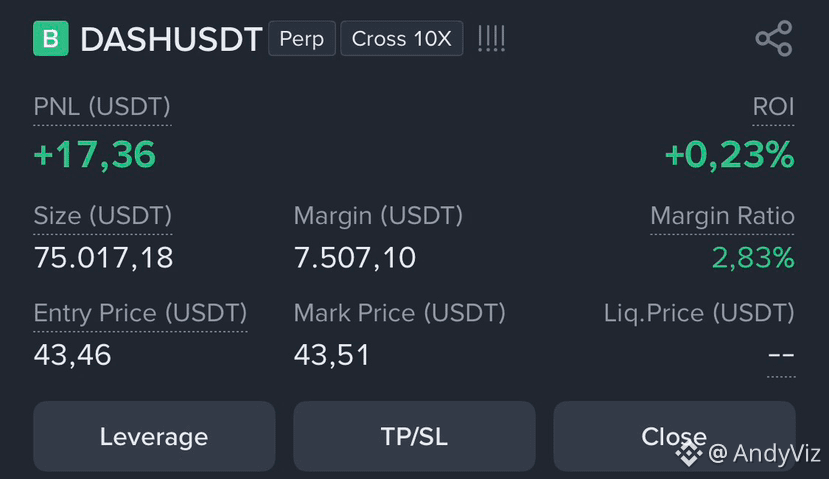This screenshot has width=829, height=479.
Task: Tap the share icon
Action: pos(774,39)
